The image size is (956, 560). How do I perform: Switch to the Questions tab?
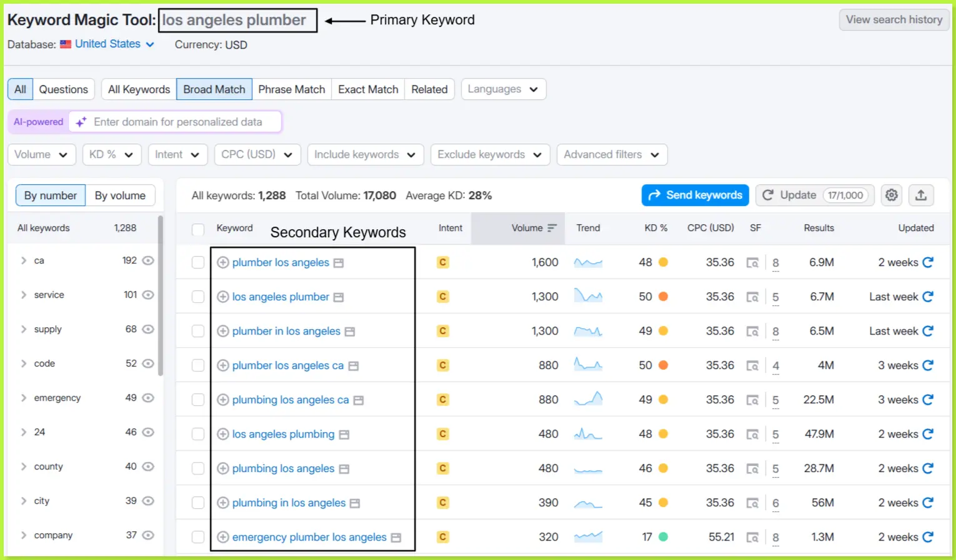pos(63,89)
